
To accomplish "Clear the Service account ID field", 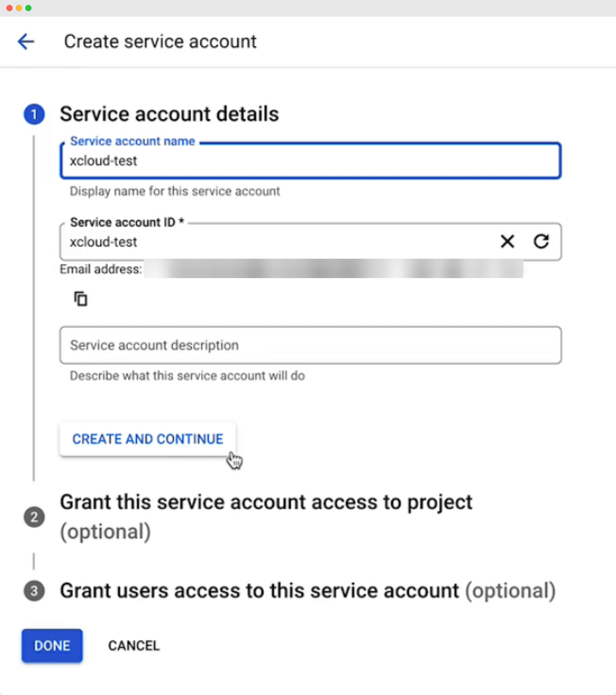I will point(507,242).
